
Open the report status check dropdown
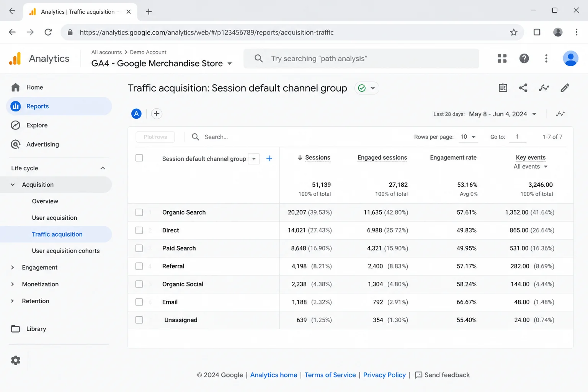367,88
